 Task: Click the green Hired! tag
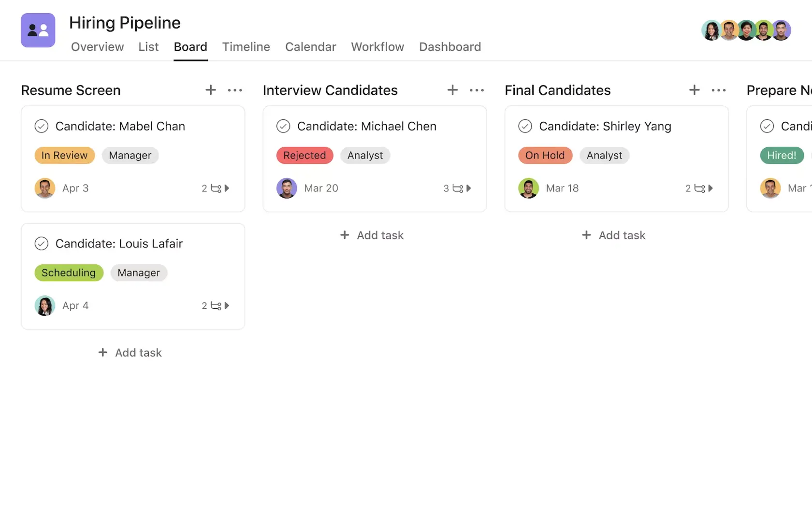[x=781, y=155]
